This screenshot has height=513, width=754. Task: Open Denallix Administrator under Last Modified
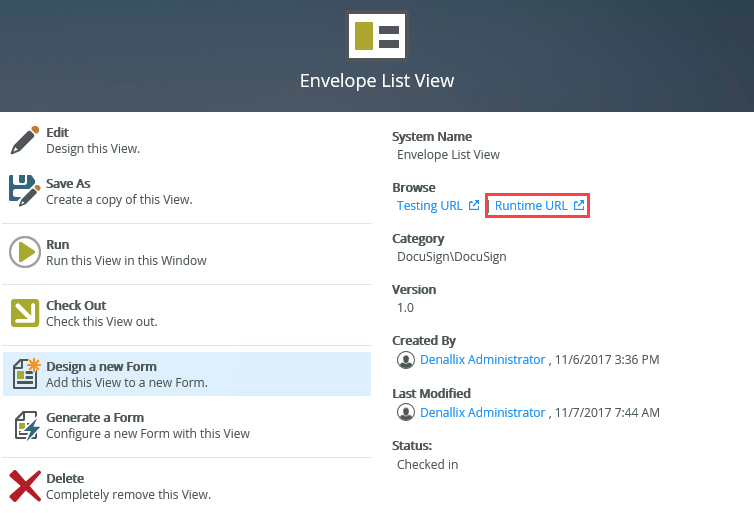point(482,412)
